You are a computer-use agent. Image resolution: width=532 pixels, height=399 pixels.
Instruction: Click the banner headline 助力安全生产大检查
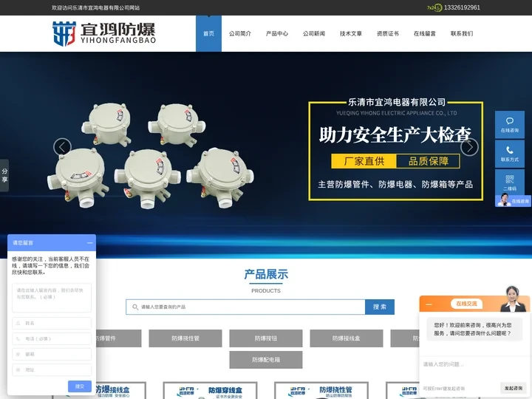[395, 134]
